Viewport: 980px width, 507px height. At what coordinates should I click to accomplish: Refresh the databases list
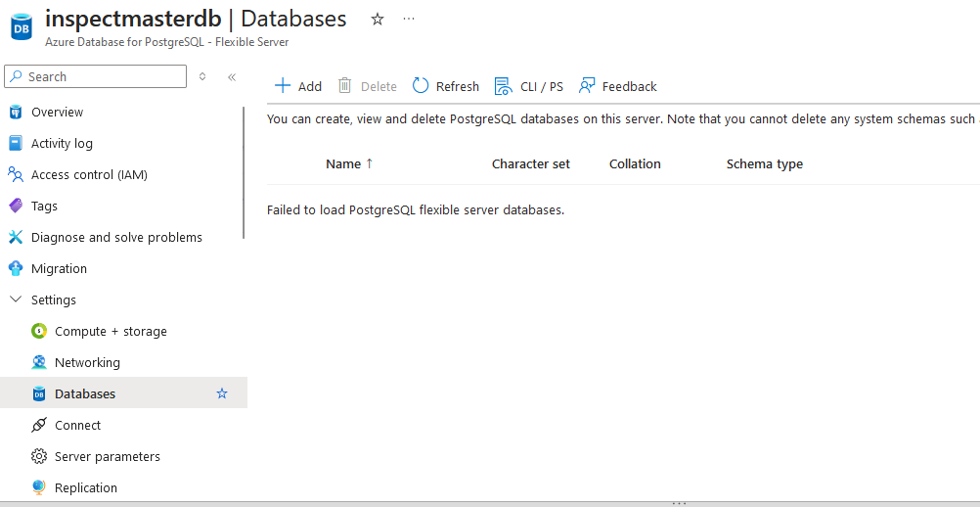[x=446, y=86]
